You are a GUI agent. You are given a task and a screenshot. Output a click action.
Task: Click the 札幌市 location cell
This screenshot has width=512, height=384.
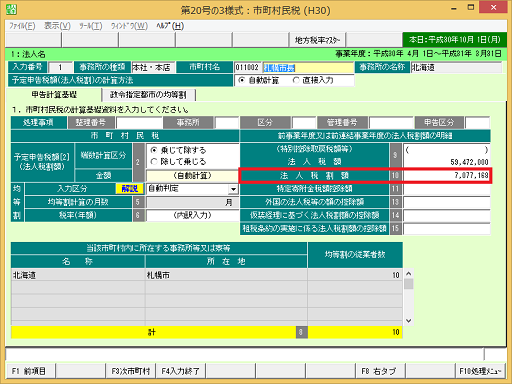tap(226, 275)
